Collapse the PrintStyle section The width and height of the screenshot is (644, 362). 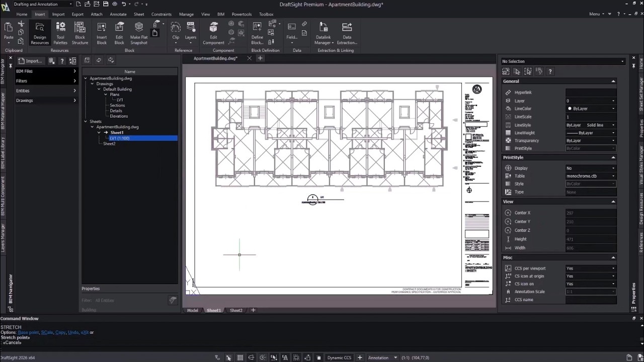[613, 157]
